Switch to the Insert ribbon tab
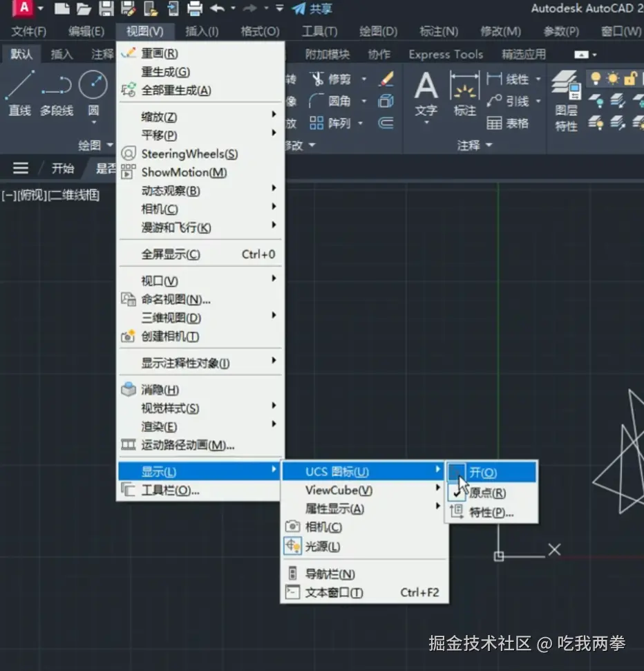The height and width of the screenshot is (671, 644). pyautogui.click(x=62, y=55)
